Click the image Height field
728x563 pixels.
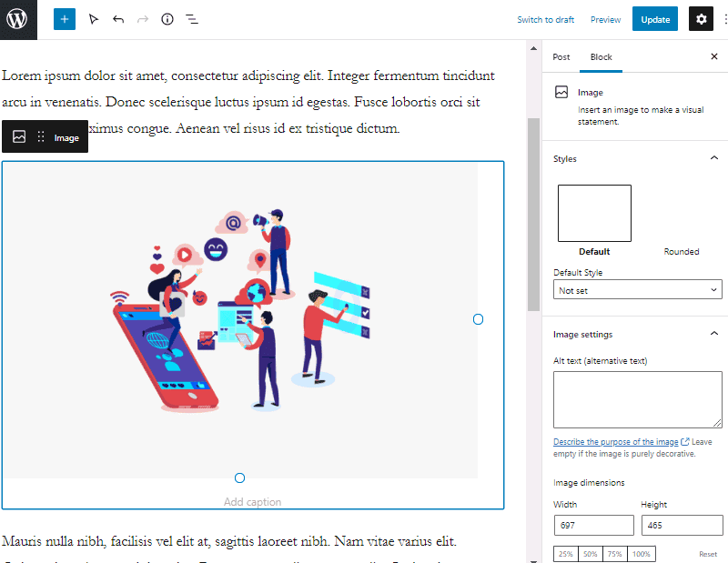pyautogui.click(x=682, y=526)
